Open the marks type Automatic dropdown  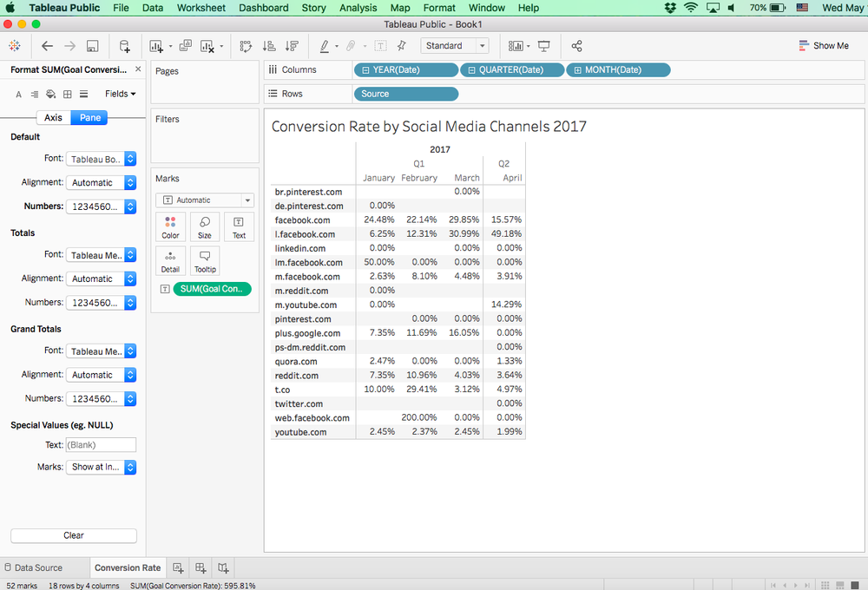coord(205,200)
